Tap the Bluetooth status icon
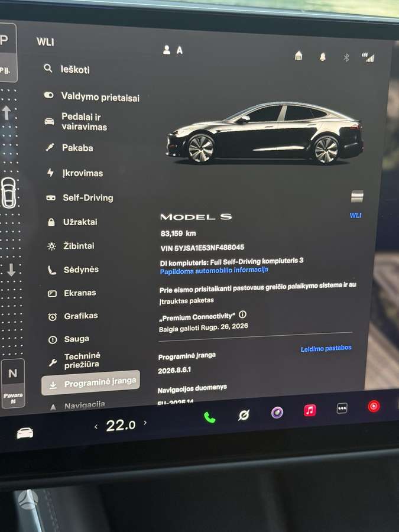 346,57
